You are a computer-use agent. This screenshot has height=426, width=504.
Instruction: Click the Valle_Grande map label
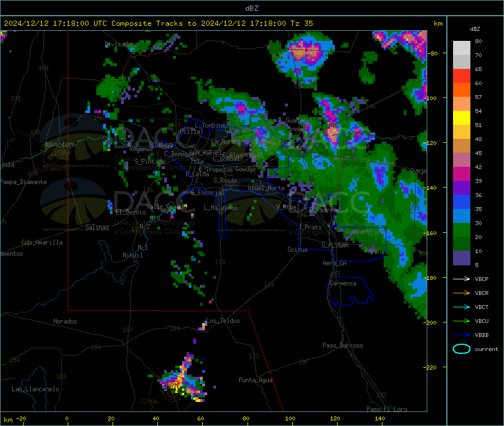(166, 206)
